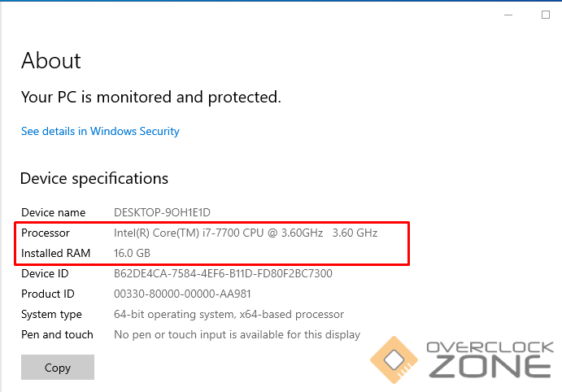562x392 pixels.
Task: Click the Processor label
Action: (46, 233)
